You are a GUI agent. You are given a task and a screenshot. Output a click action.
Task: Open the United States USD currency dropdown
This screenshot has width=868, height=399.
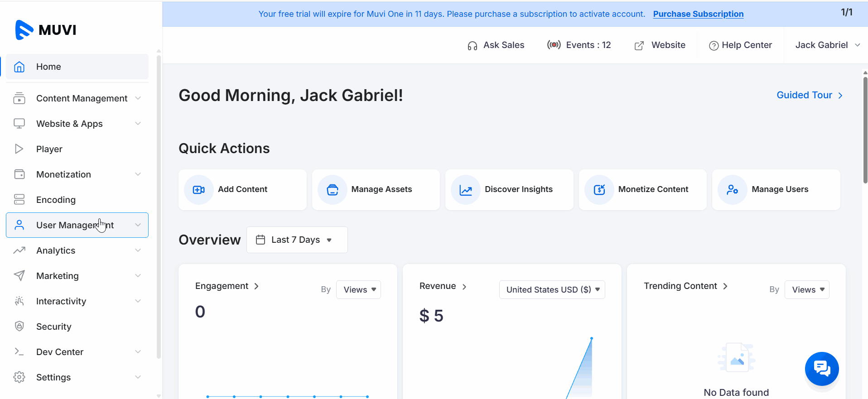click(552, 290)
